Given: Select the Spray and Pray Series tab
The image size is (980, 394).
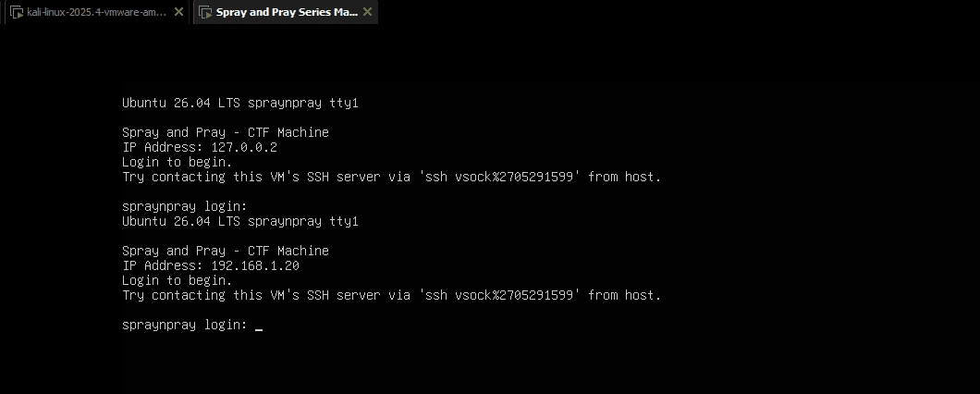Looking at the screenshot, I should 287,12.
